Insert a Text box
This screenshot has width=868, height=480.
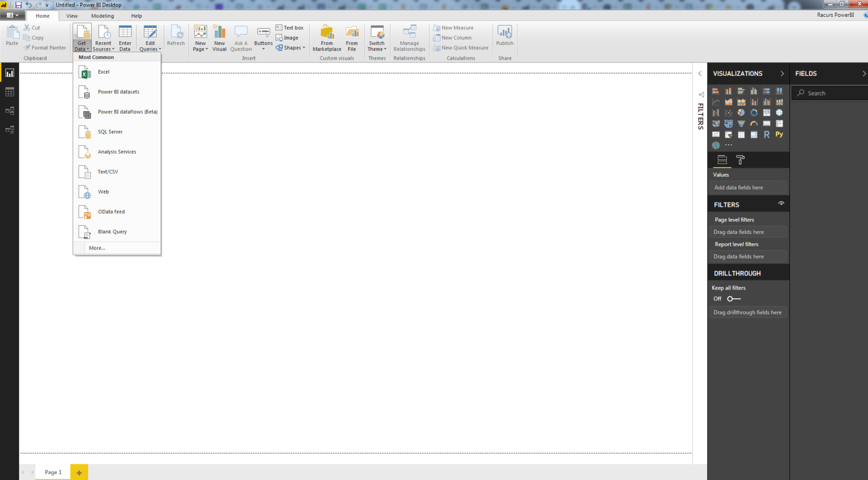[x=290, y=28]
